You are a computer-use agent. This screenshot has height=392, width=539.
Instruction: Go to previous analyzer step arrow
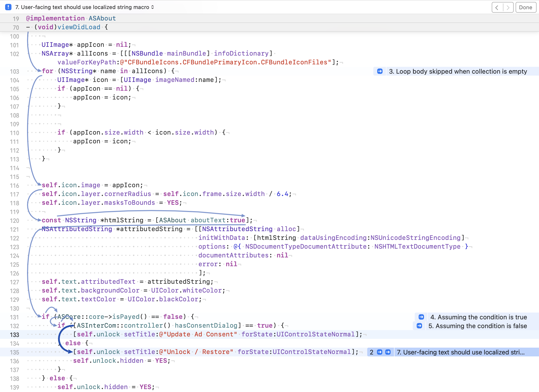tap(497, 7)
